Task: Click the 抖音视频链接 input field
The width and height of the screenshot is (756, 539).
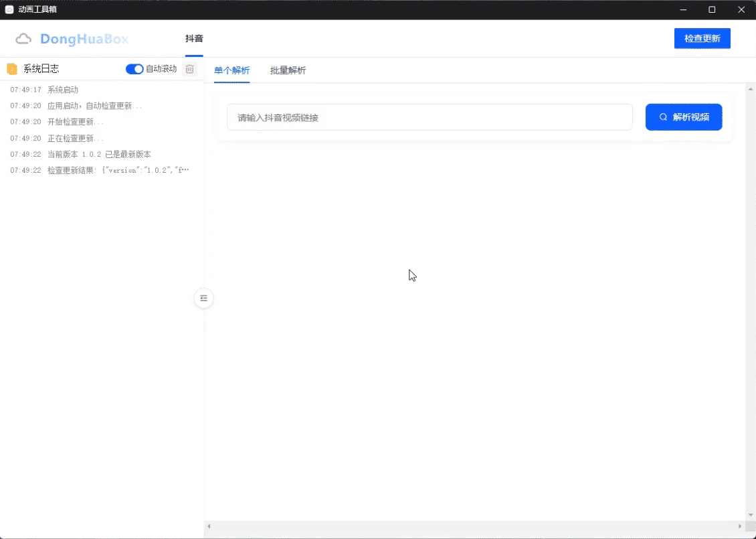Action: (x=430, y=117)
